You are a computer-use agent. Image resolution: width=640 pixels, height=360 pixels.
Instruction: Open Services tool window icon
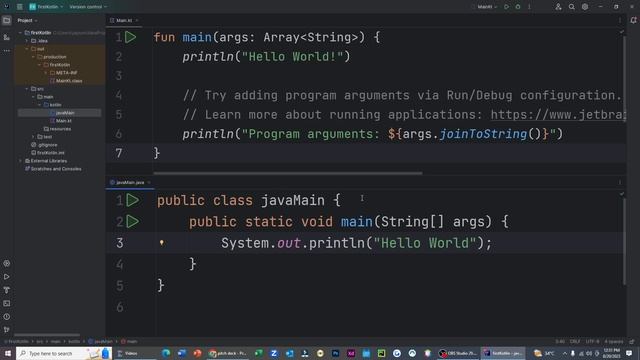click(7, 264)
